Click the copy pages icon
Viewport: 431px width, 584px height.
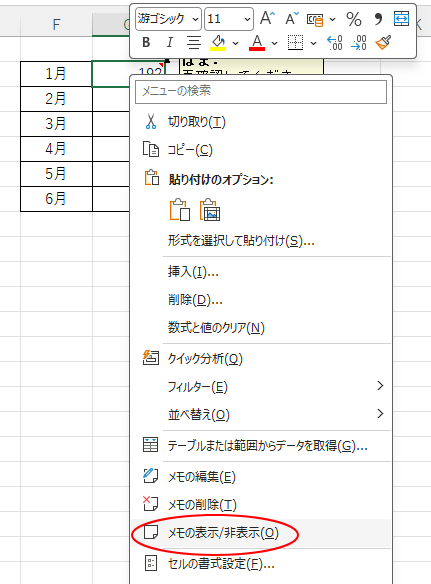click(x=151, y=149)
